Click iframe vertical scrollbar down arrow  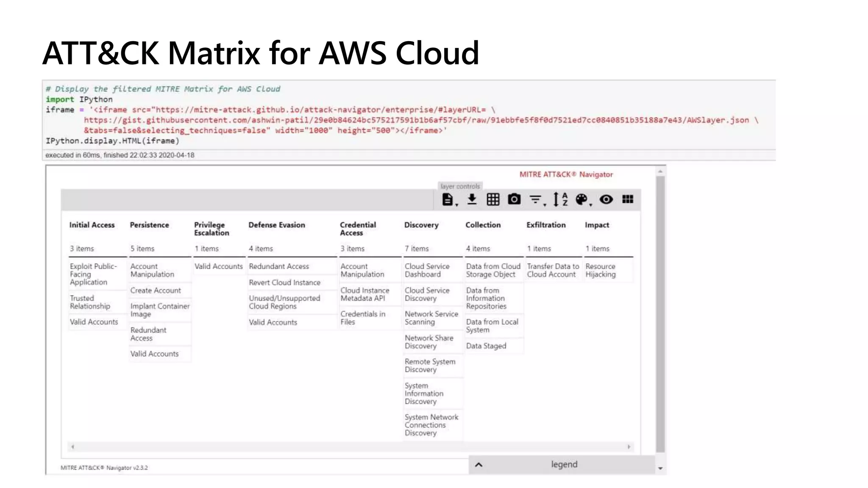[x=660, y=469]
